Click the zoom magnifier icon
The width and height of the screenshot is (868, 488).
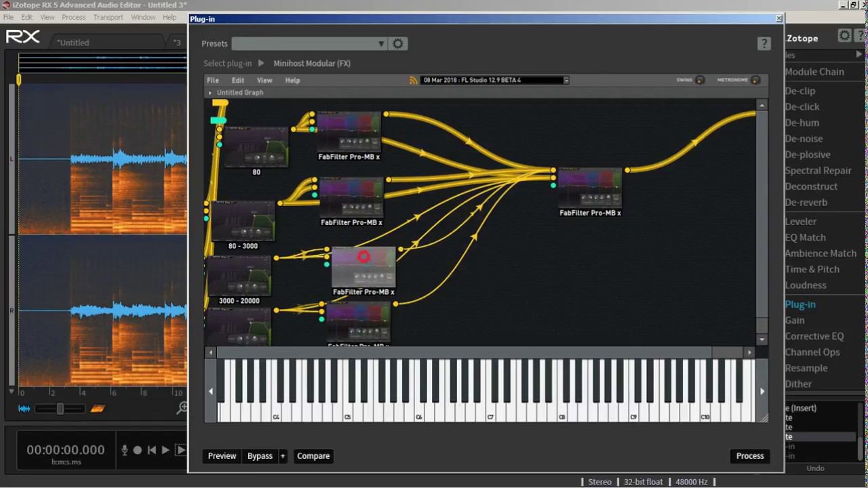[182, 407]
